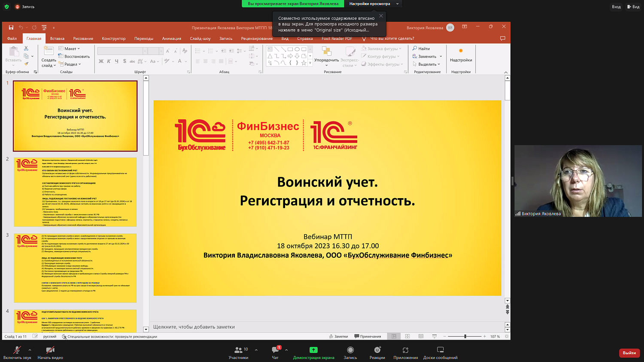Toggle Italic (К) formatting
The width and height of the screenshot is (644, 362).
(x=109, y=61)
